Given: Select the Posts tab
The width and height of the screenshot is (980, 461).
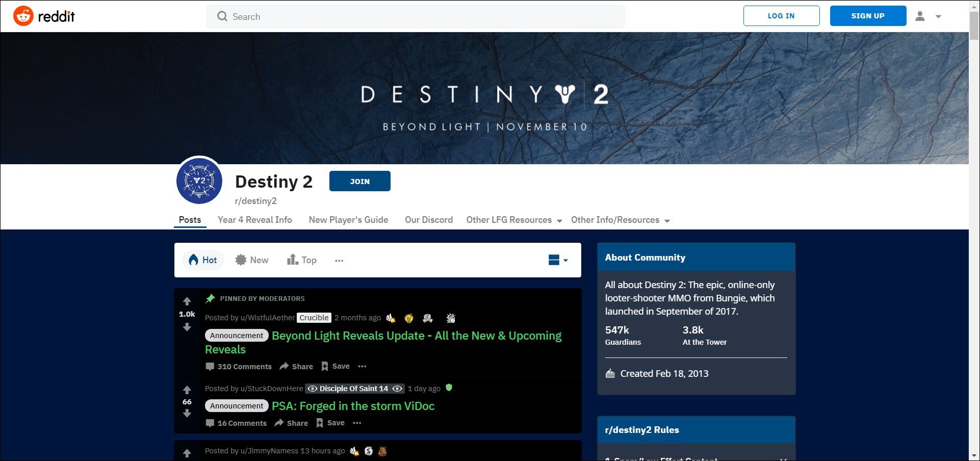Looking at the screenshot, I should click(x=190, y=220).
